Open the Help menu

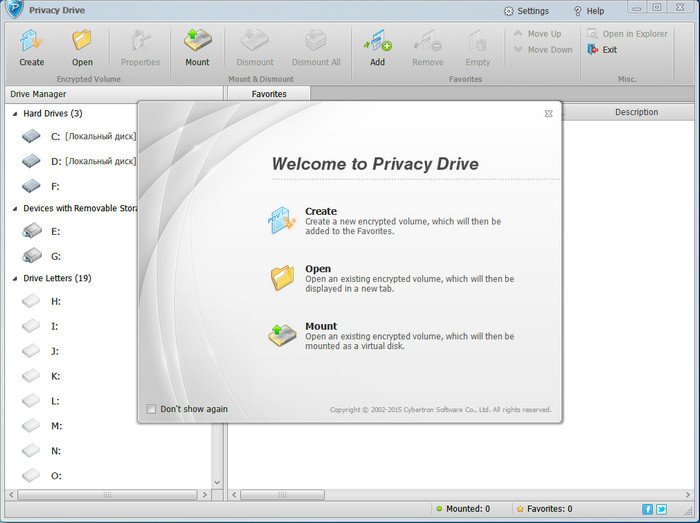click(x=588, y=11)
